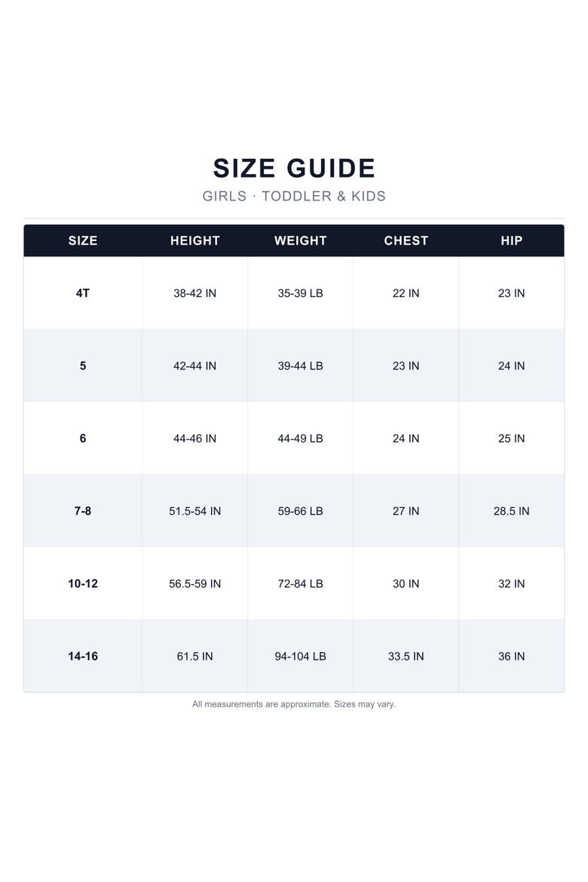588x882 pixels.
Task: Click the 56.5-59 IN height cell
Action: point(194,583)
